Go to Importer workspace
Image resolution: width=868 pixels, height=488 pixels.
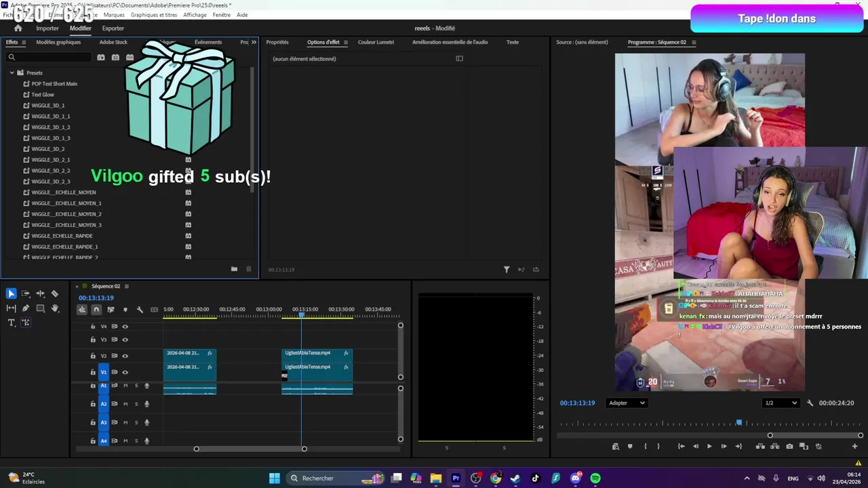coord(47,28)
